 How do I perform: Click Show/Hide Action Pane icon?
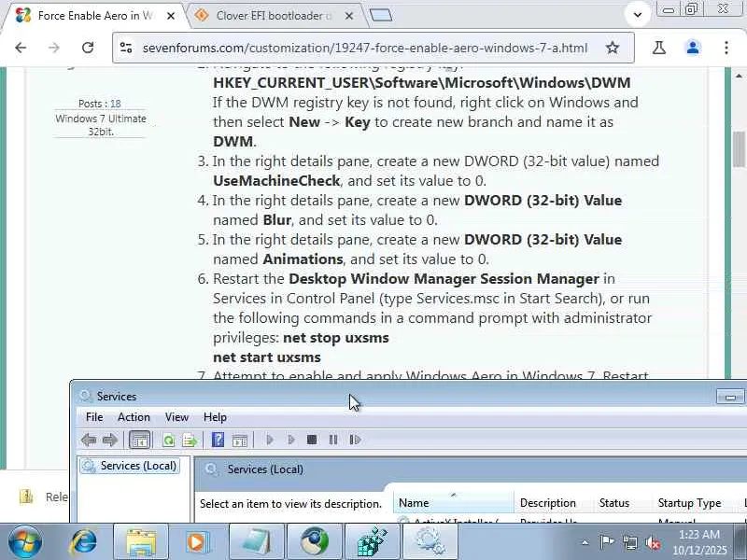tap(240, 441)
